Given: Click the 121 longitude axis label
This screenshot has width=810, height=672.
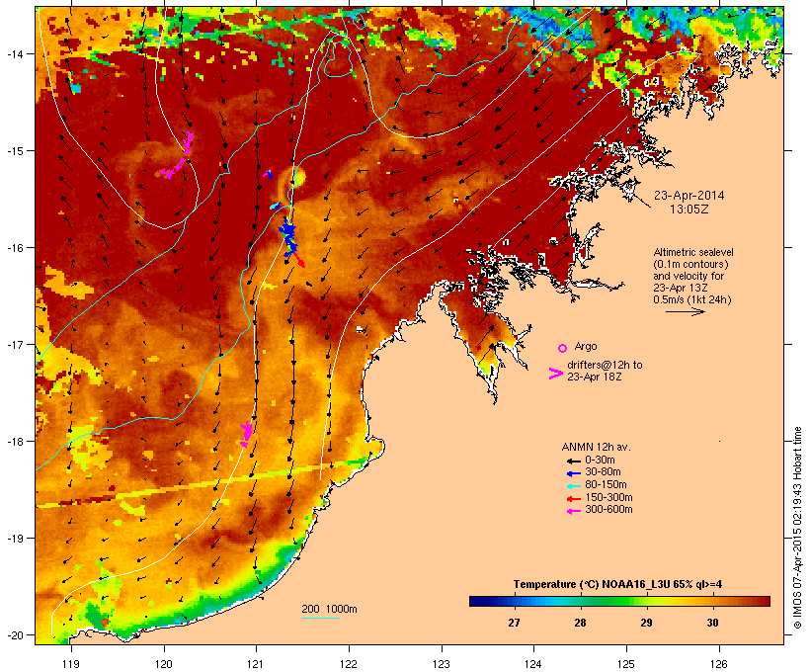Looking at the screenshot, I should 256,664.
